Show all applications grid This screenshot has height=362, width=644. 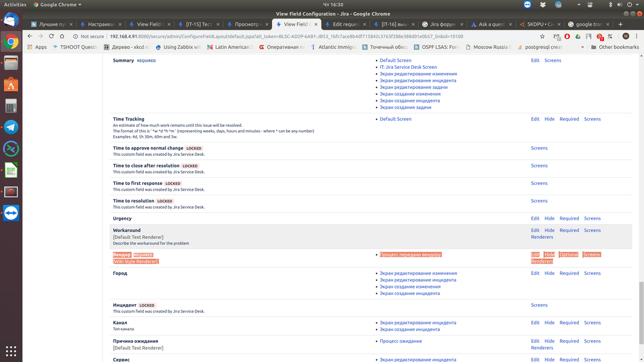pos(11,351)
